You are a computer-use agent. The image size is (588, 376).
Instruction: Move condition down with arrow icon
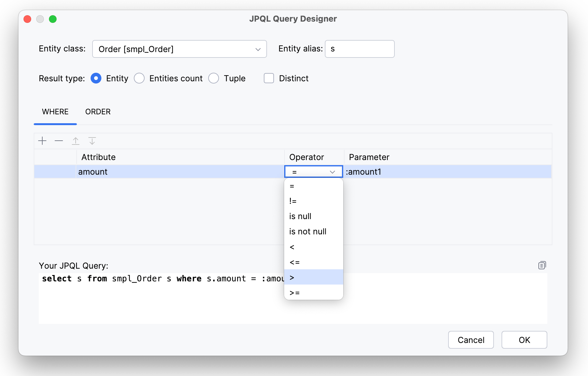point(92,141)
